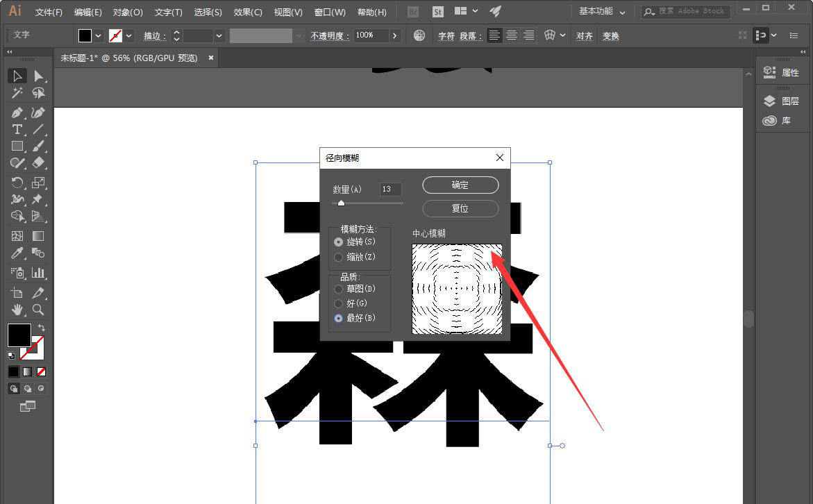Set paragraph align center
813x504 pixels.
coord(512,35)
